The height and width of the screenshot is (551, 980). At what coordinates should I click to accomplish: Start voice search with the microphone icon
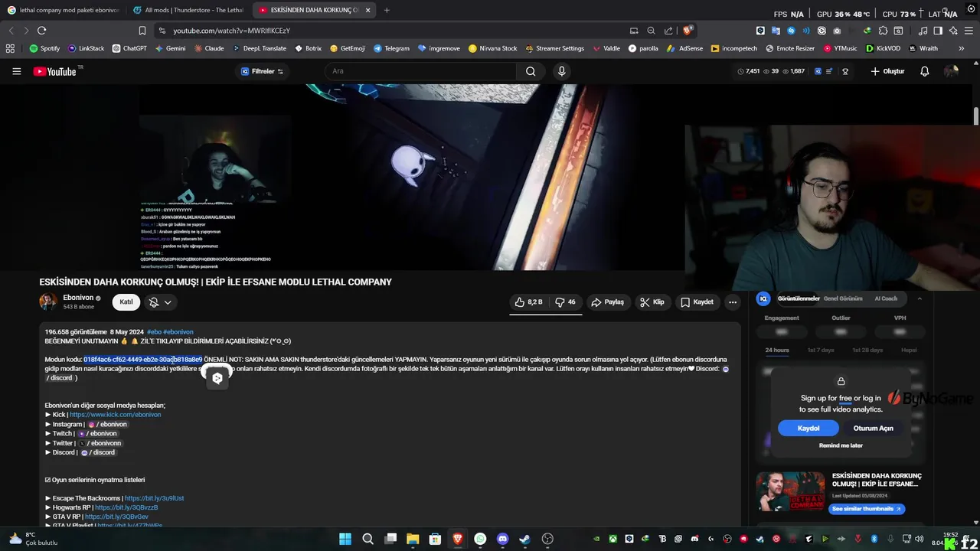[561, 71]
